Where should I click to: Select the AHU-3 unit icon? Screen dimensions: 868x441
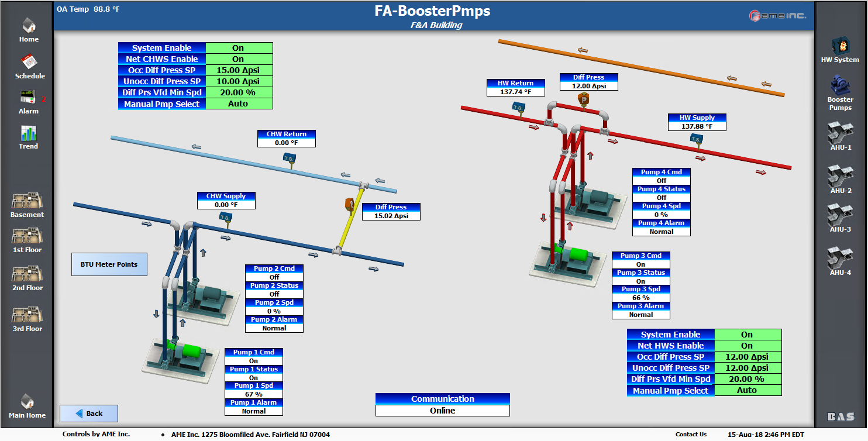[x=841, y=215]
